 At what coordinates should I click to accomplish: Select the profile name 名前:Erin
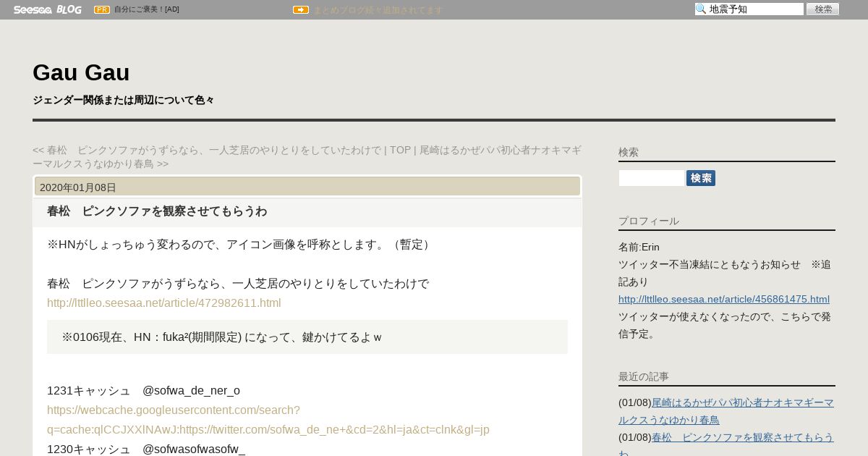[x=639, y=247]
